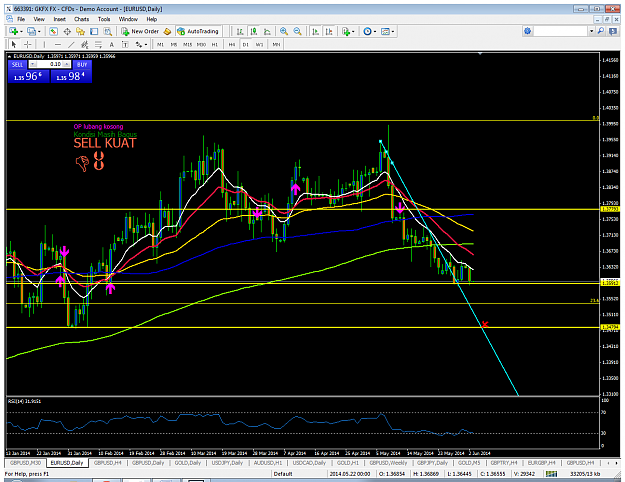Screen dimensions: 625x482
Task: Select the Vertical Line drawing tool
Action: [44, 44]
